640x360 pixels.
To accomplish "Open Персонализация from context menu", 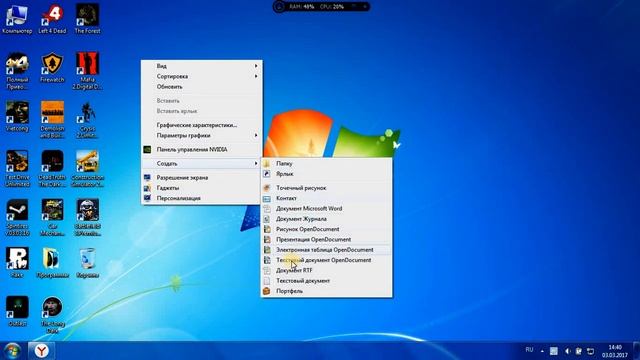I will [202, 198].
